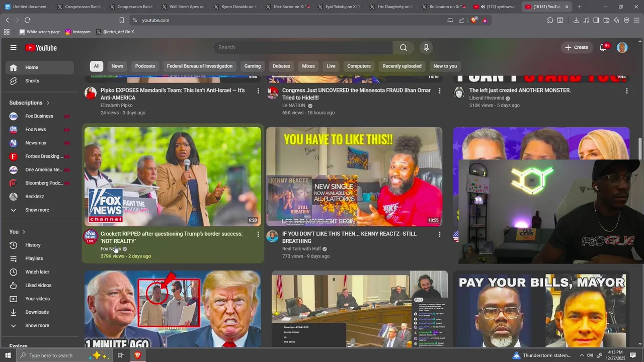Open more options for the Kenny Reactz video
Viewport: 644px width, 362px height.
pyautogui.click(x=440, y=234)
